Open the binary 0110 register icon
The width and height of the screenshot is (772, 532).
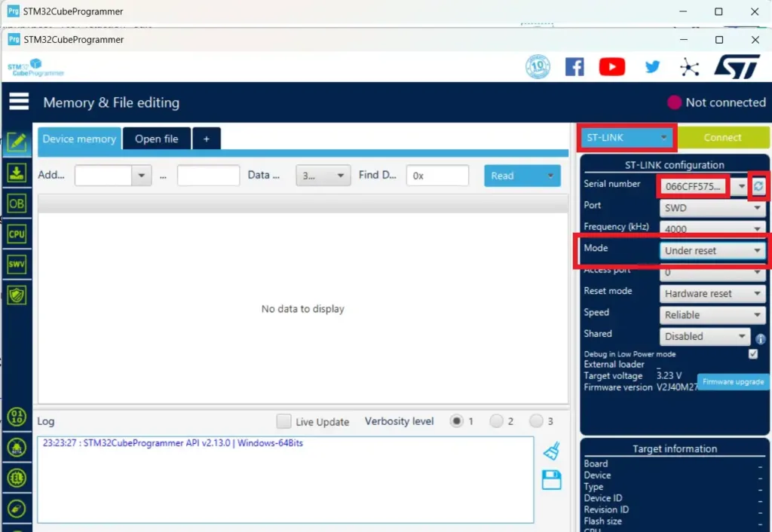[x=17, y=417]
